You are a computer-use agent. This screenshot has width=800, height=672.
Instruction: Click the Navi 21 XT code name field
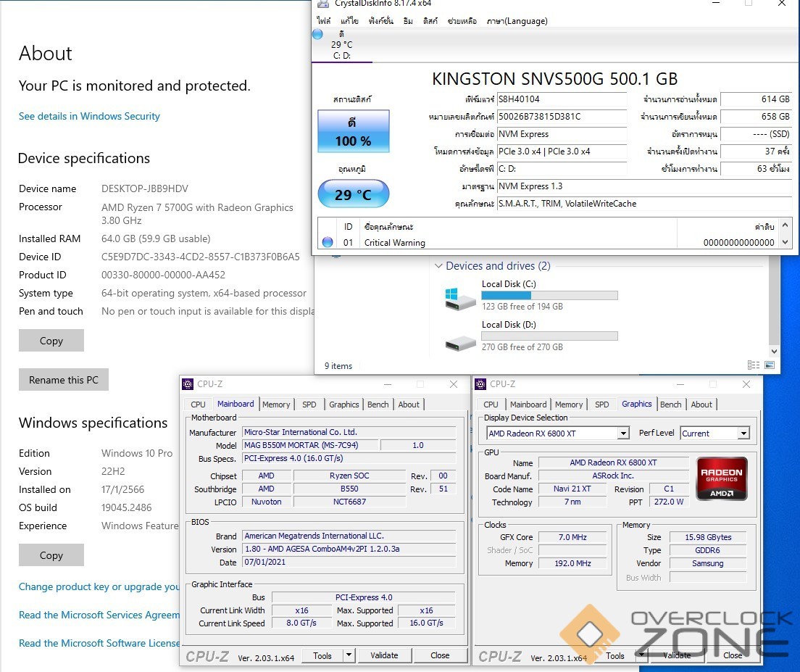572,489
